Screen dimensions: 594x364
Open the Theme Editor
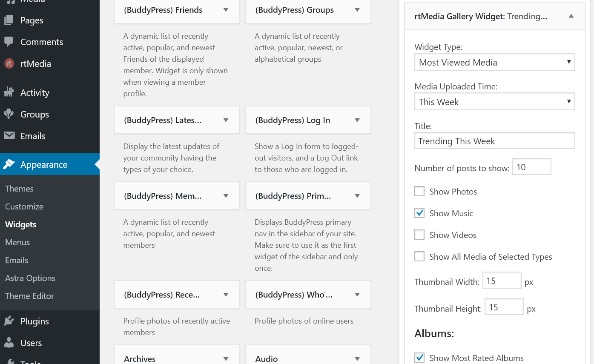(29, 296)
